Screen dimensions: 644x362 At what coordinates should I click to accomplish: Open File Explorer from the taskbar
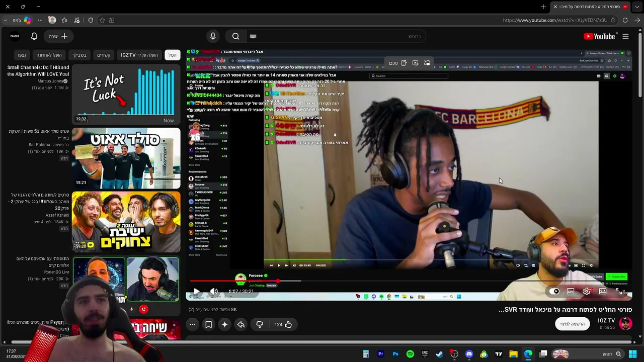coord(513,354)
